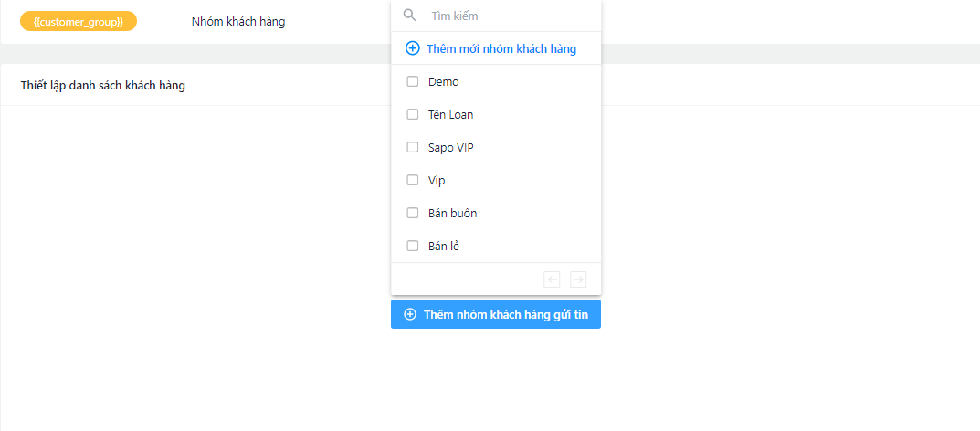
Task: Click the Nhóm khách hàng description text
Action: pyautogui.click(x=238, y=21)
